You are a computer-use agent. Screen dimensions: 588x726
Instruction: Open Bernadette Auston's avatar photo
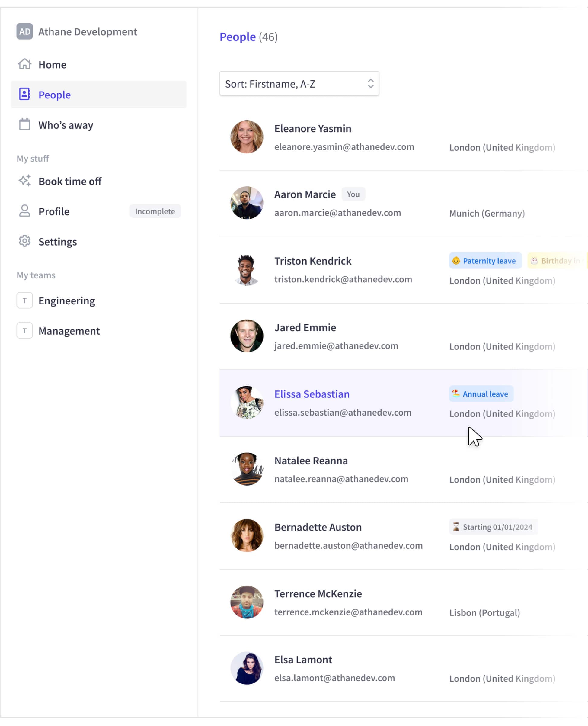coord(247,535)
